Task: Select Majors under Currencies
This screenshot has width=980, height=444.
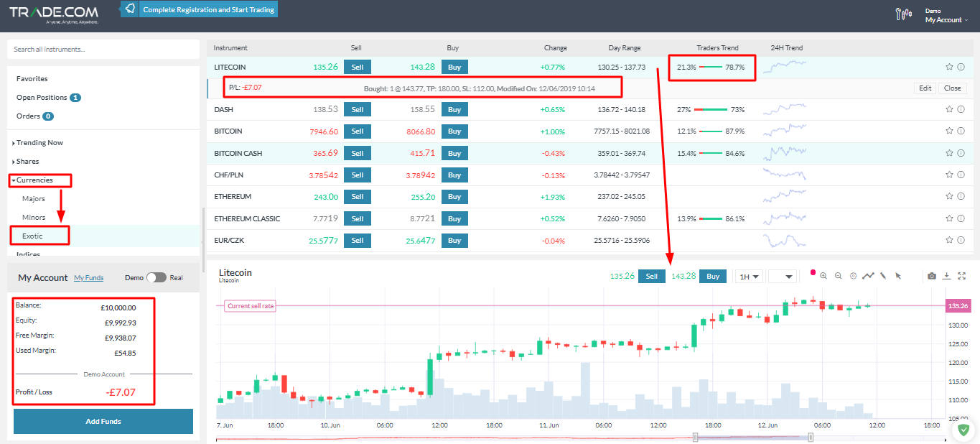Action: [34, 198]
